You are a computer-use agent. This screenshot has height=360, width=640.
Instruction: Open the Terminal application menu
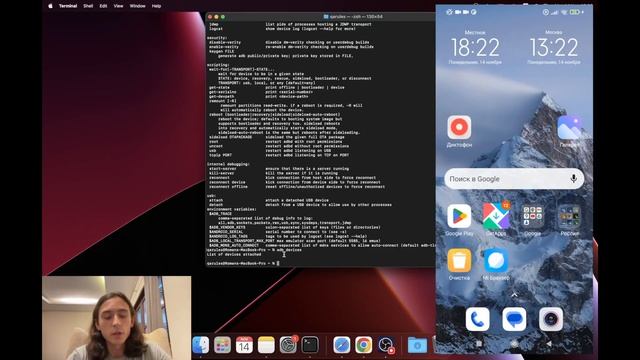68,6
